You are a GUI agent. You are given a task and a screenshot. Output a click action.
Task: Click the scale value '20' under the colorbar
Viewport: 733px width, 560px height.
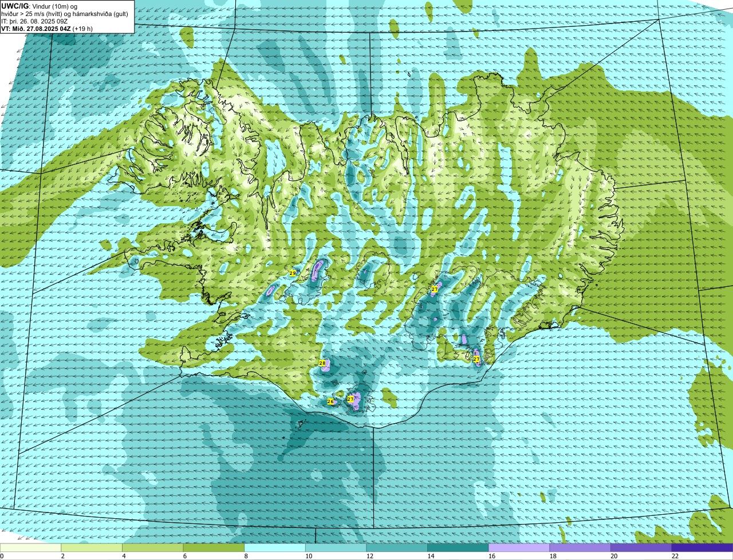tap(614, 556)
